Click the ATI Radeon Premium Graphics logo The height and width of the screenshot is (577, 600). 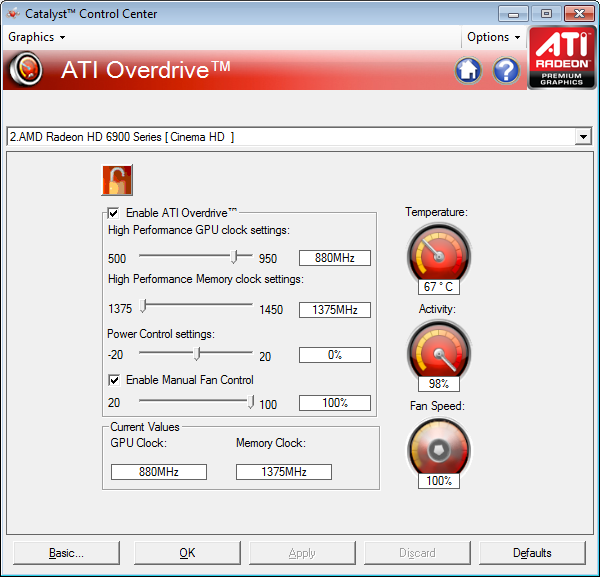pyautogui.click(x=562, y=57)
